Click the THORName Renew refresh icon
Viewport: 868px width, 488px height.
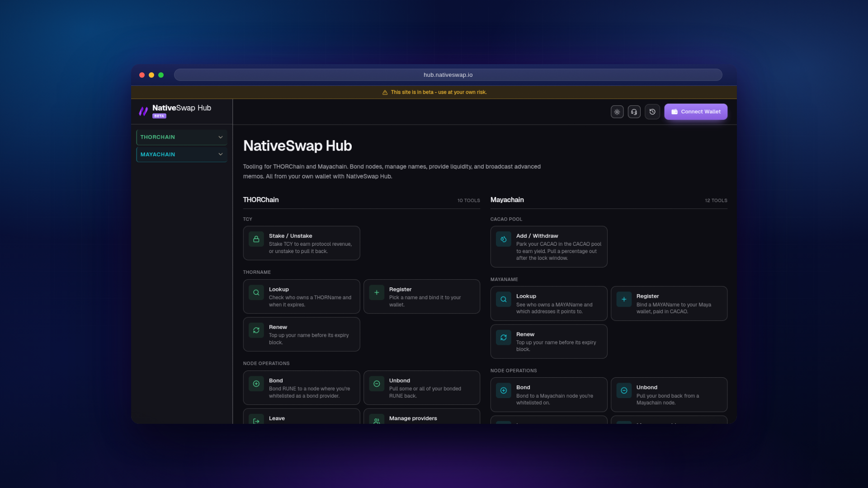(256, 330)
